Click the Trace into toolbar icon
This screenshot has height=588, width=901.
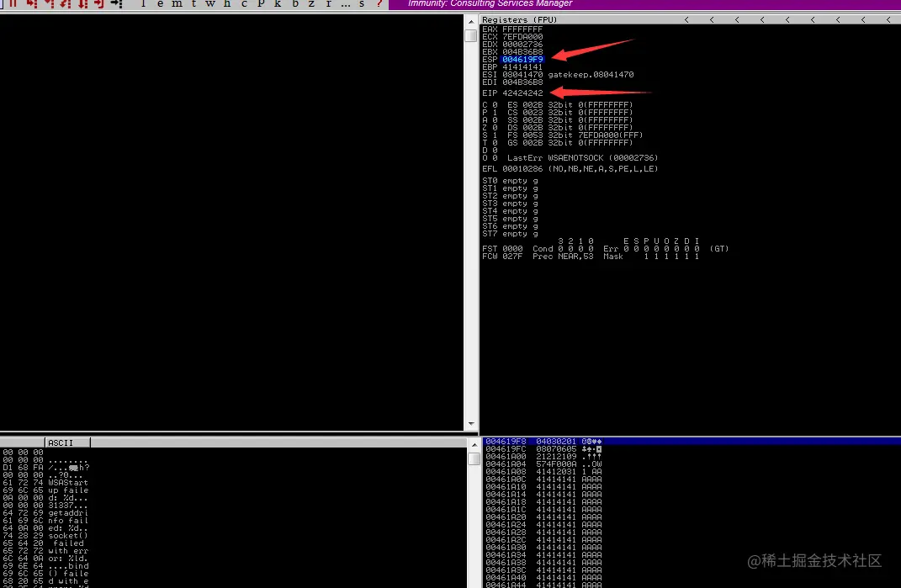(66, 3)
